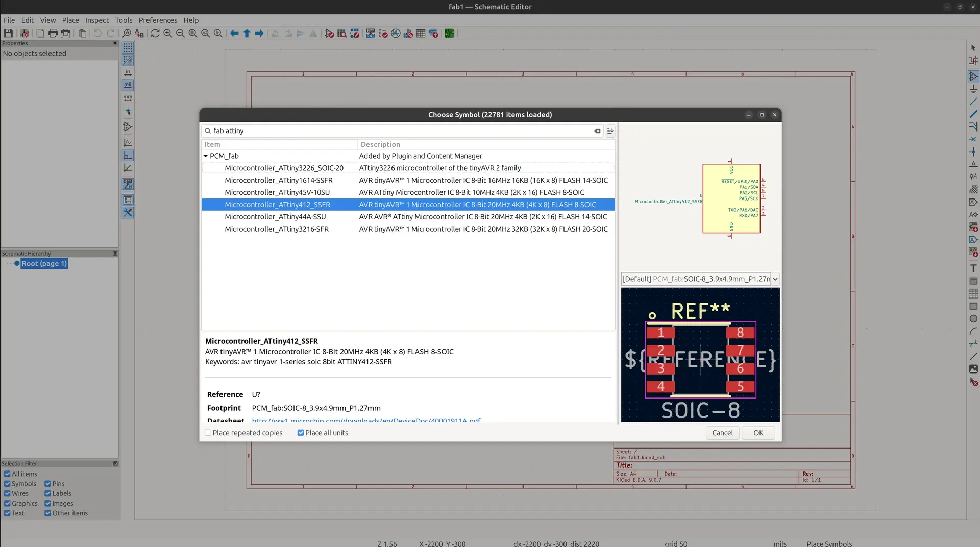
Task: Select the Place Image tool
Action: [973, 369]
